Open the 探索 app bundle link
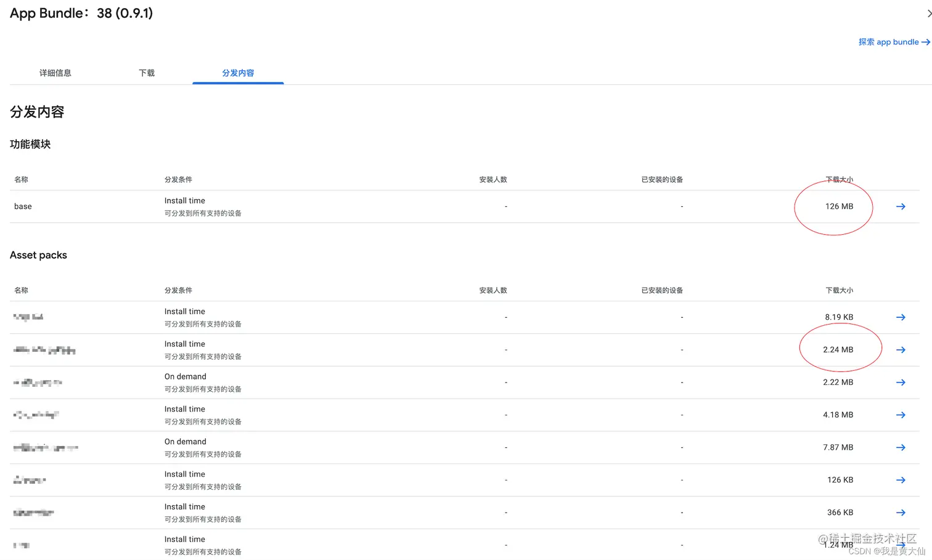 click(894, 42)
